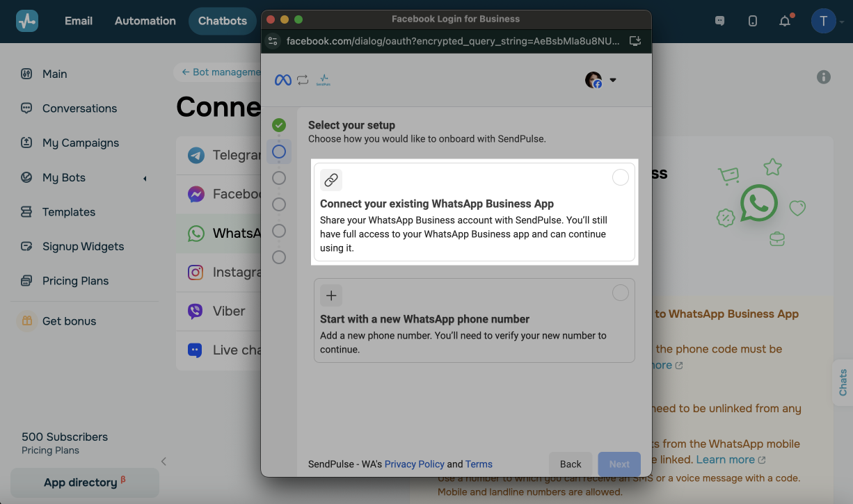
Task: Open My Campaigns in the sidebar
Action: click(x=81, y=143)
